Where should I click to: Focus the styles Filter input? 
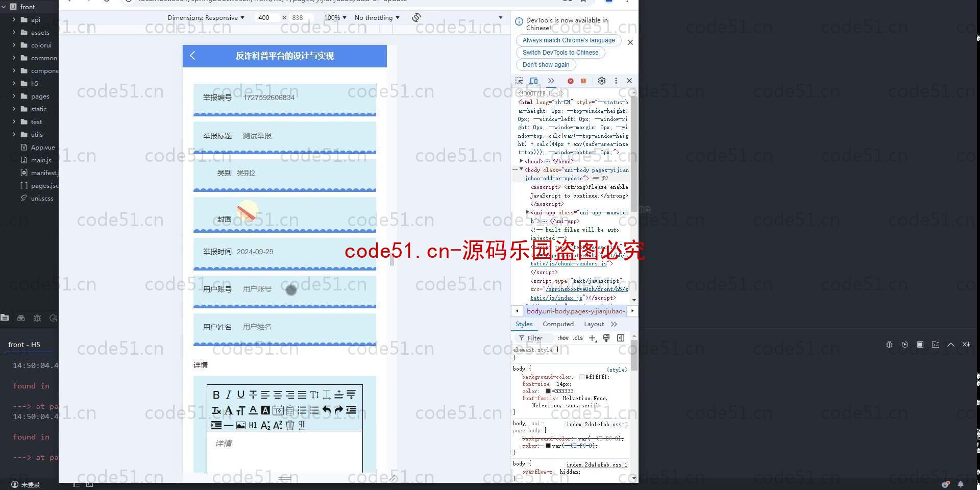(x=535, y=338)
